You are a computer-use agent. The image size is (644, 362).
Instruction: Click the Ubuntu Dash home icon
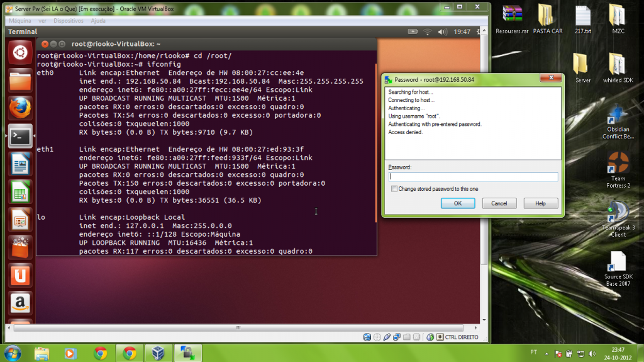(x=20, y=53)
